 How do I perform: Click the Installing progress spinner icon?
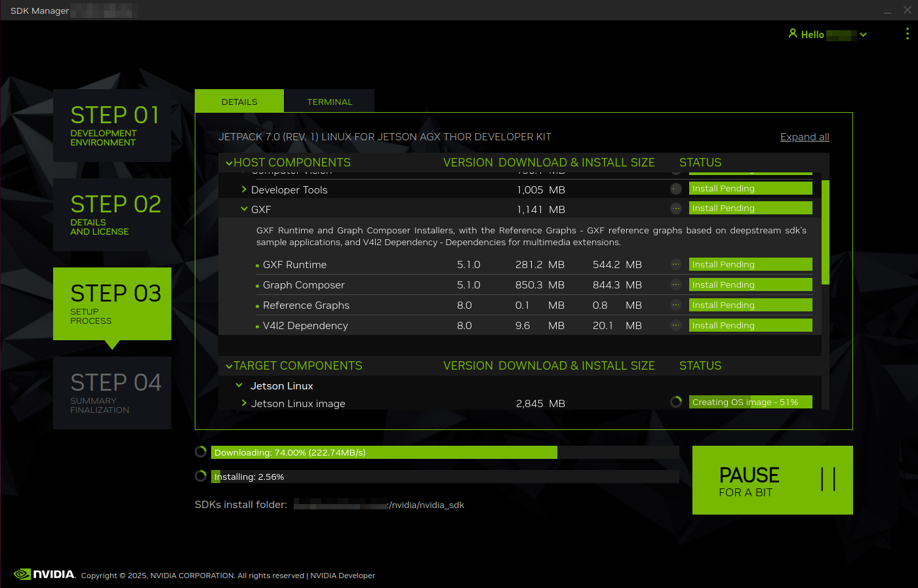click(200, 476)
